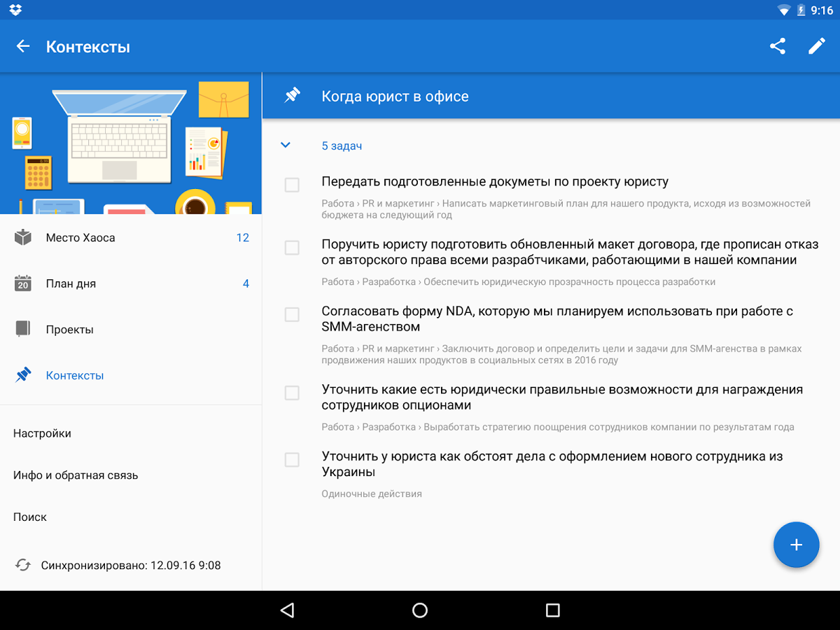
Task: Open Настройки
Action: [131, 433]
